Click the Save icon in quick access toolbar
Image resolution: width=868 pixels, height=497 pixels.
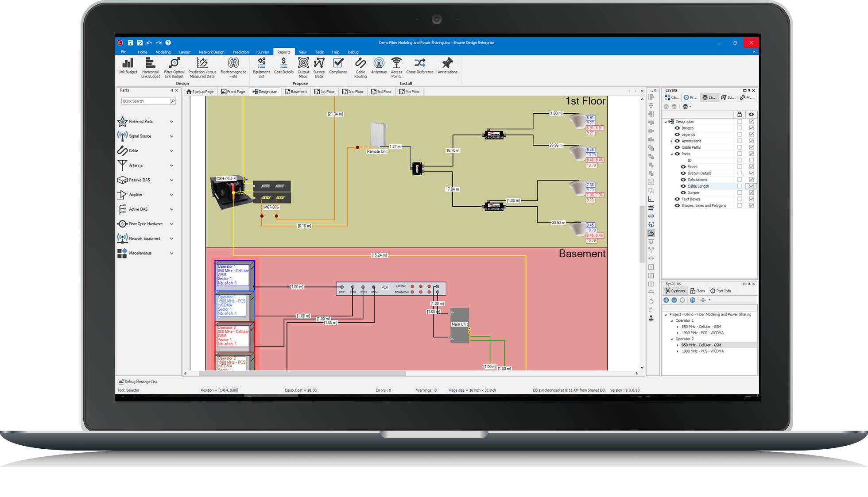tap(130, 43)
